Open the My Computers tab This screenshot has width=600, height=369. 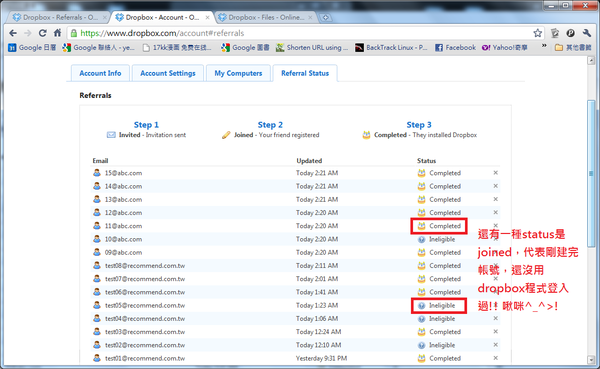(238, 73)
